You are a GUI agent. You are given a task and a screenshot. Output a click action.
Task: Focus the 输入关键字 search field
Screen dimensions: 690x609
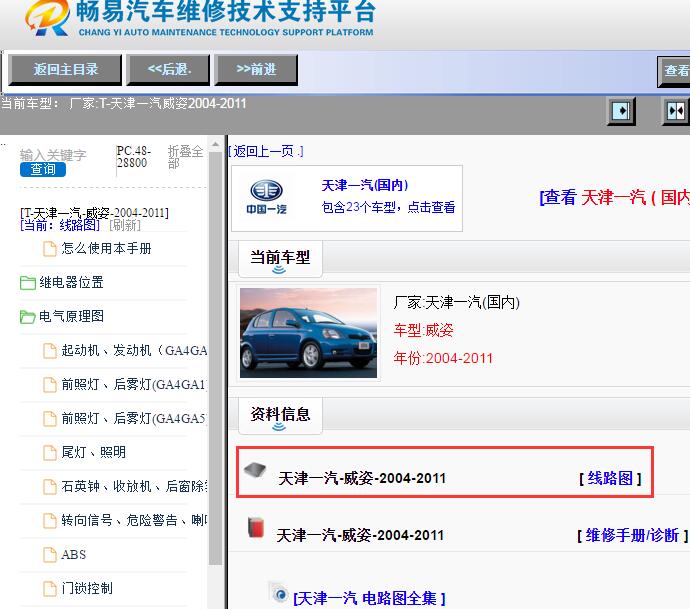pos(53,155)
